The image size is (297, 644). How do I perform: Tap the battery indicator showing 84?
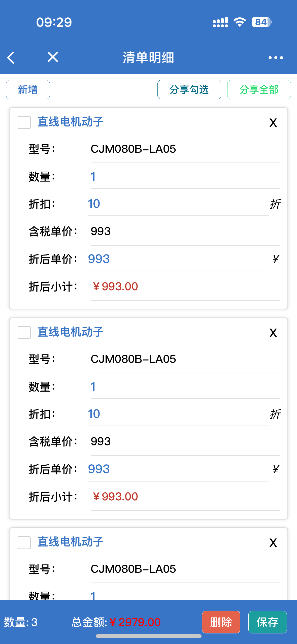[261, 22]
